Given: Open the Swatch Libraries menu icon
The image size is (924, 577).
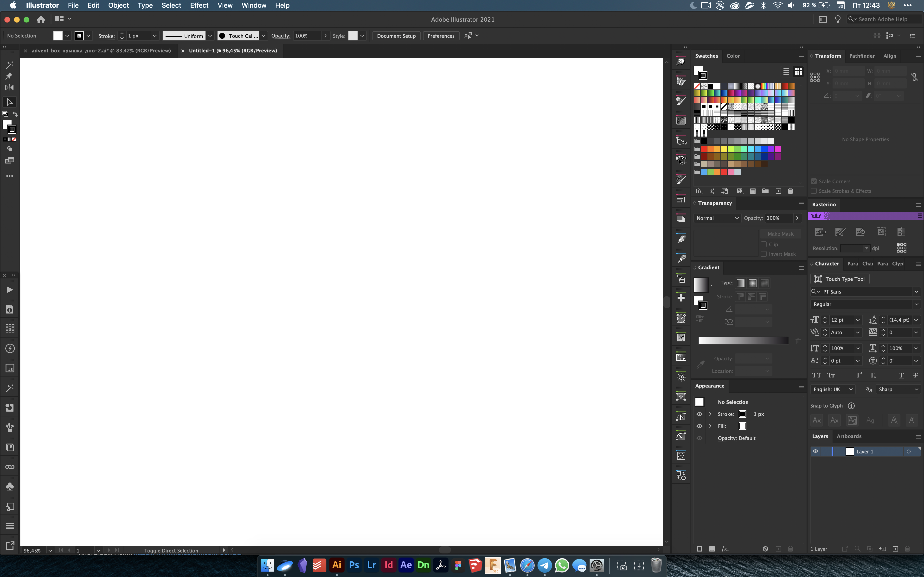Looking at the screenshot, I should pos(699,191).
